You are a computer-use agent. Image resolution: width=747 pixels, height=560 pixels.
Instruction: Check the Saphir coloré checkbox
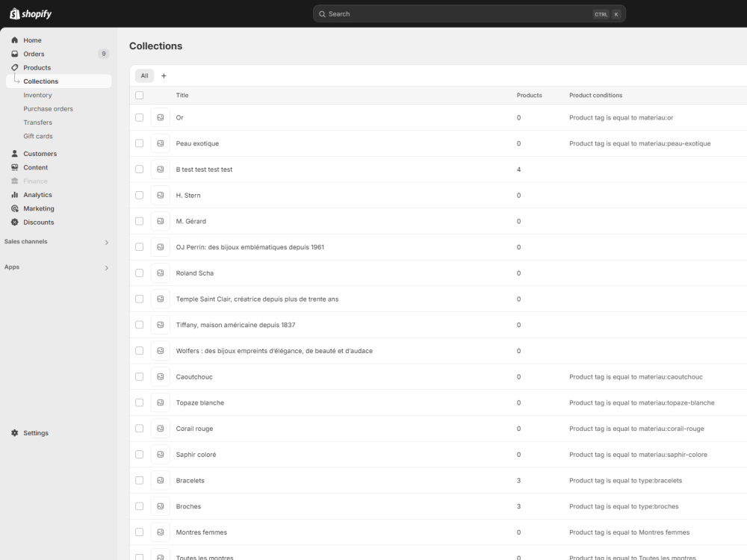click(x=139, y=454)
